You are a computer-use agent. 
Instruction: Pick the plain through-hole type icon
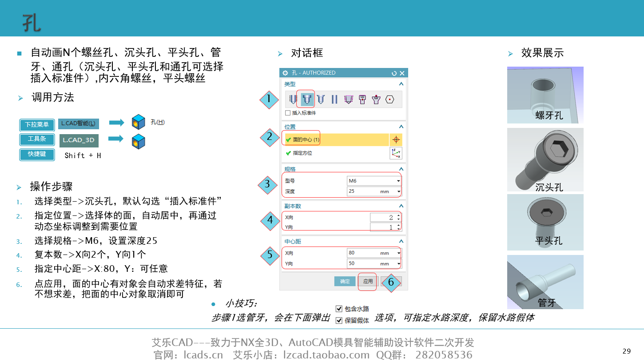[334, 99]
